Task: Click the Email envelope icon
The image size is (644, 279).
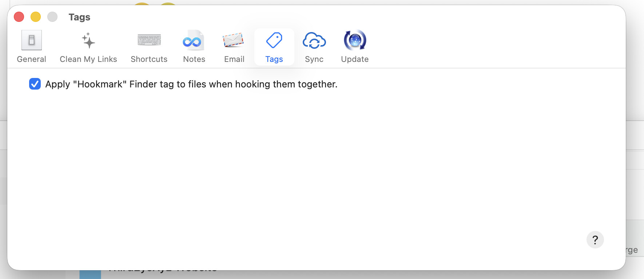Action: [x=234, y=40]
